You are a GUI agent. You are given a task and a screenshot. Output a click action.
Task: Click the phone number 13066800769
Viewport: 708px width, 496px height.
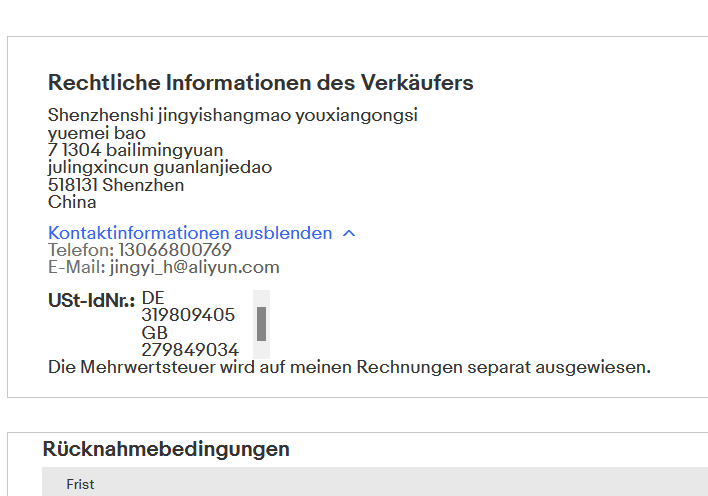(175, 250)
